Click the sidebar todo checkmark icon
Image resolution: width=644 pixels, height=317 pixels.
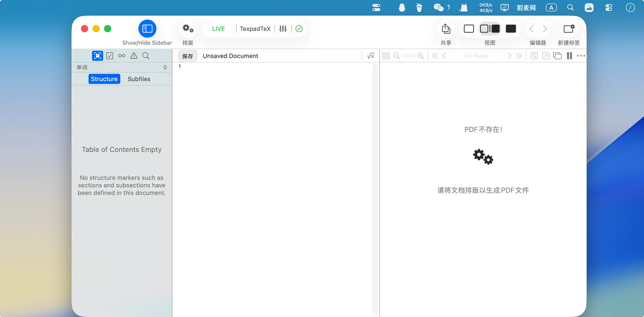[110, 56]
